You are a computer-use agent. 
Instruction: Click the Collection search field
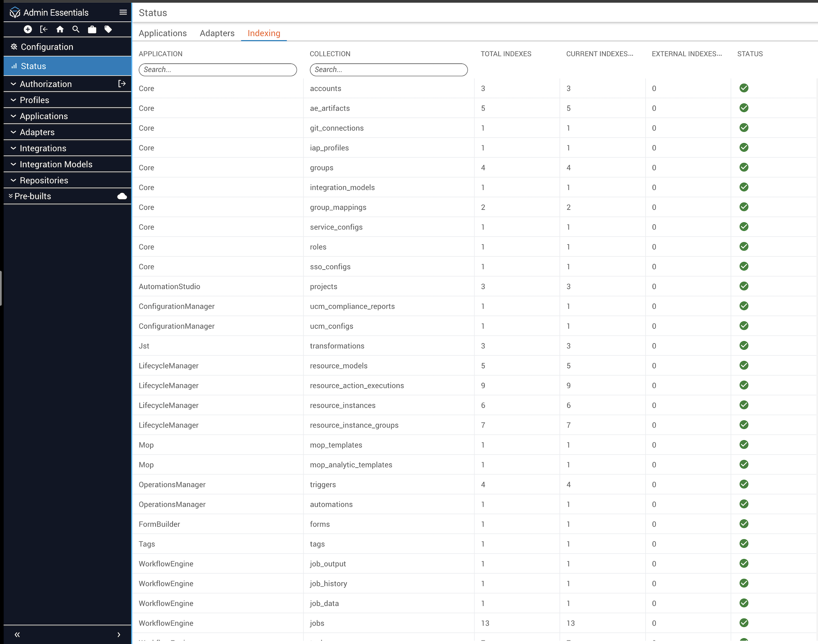click(x=388, y=70)
